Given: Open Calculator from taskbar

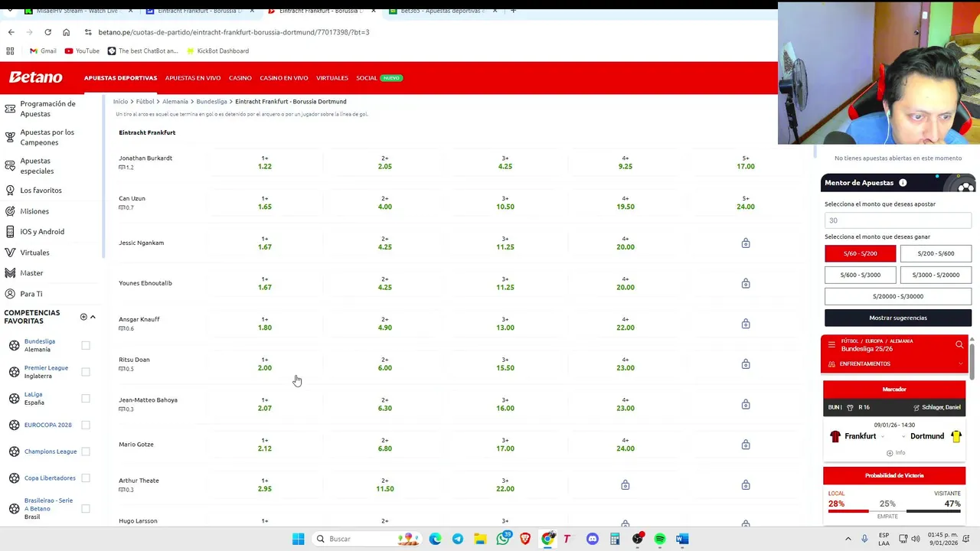Looking at the screenshot, I should click(615, 539).
